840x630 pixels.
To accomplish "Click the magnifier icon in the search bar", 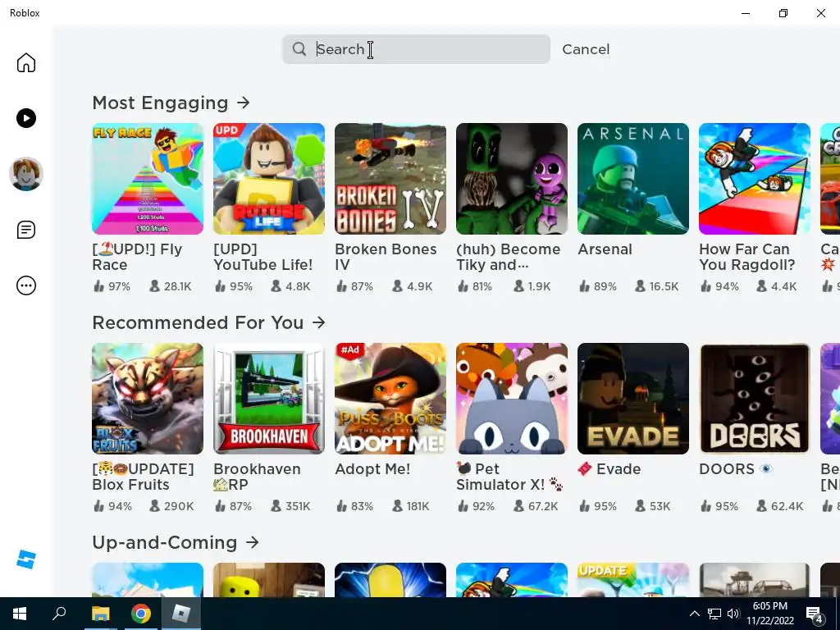I will [299, 49].
